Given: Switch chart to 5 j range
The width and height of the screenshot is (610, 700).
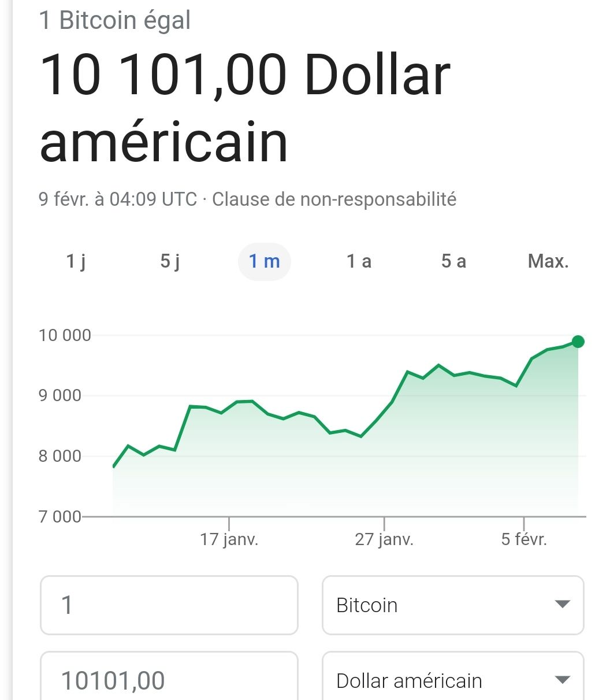Looking at the screenshot, I should click(170, 261).
